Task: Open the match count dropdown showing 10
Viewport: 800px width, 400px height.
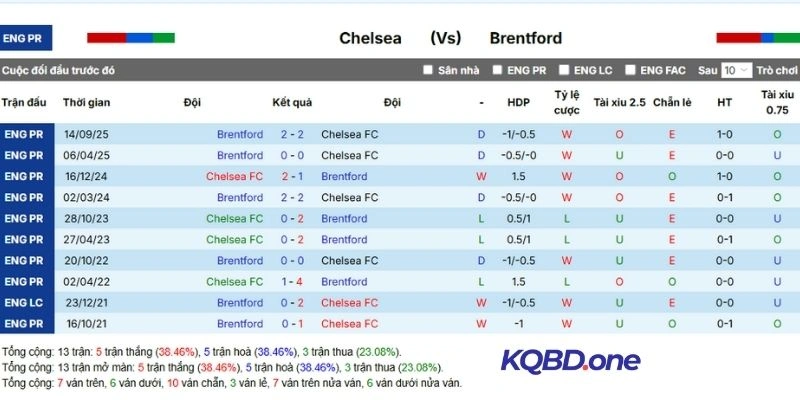Action: click(x=736, y=70)
